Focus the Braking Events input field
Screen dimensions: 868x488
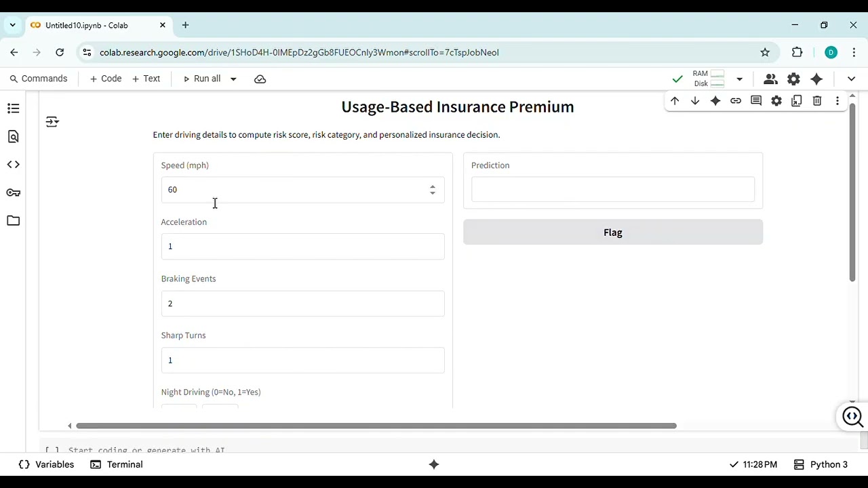(x=302, y=304)
